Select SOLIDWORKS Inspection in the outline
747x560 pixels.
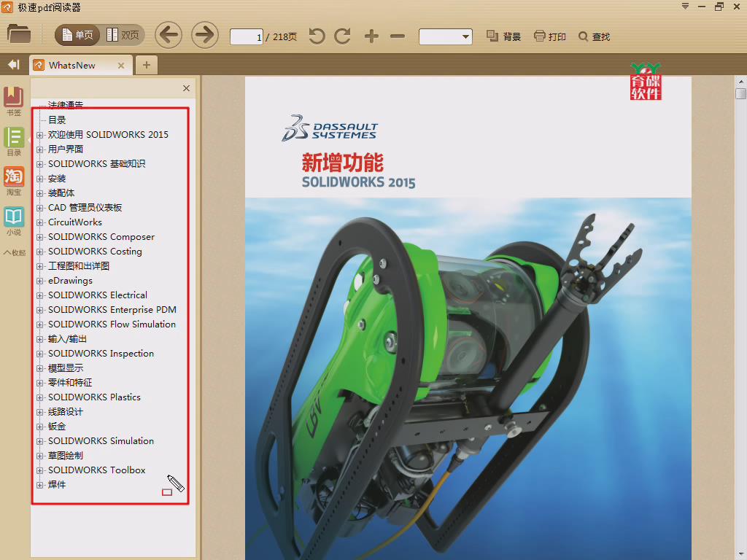click(101, 354)
